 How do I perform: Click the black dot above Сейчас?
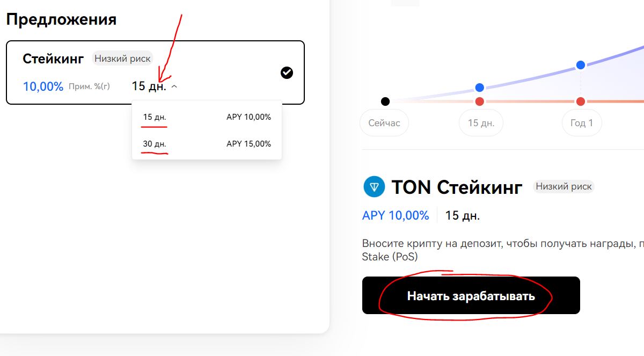[x=385, y=101]
